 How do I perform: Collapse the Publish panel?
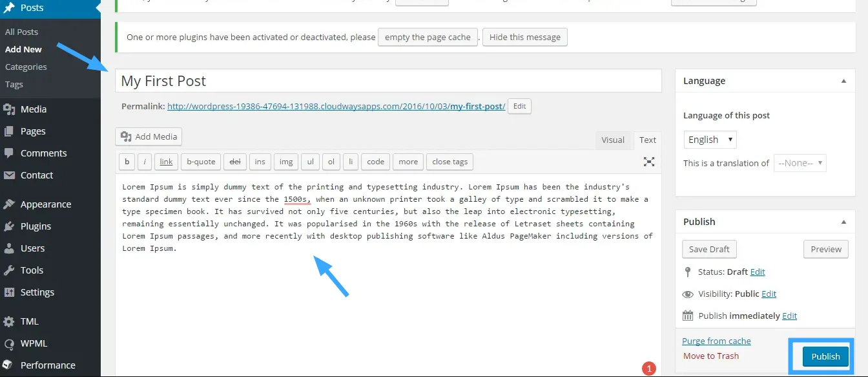click(x=843, y=222)
